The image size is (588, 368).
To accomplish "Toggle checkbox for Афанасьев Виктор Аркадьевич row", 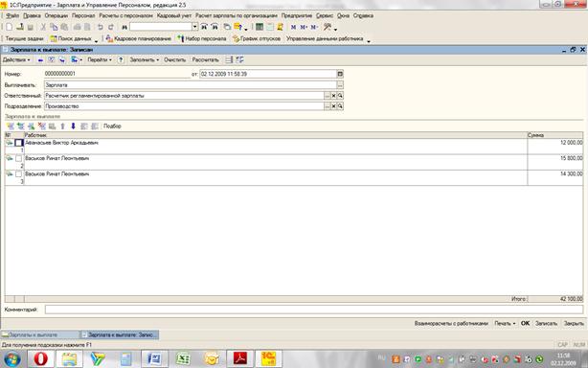I will (19, 143).
